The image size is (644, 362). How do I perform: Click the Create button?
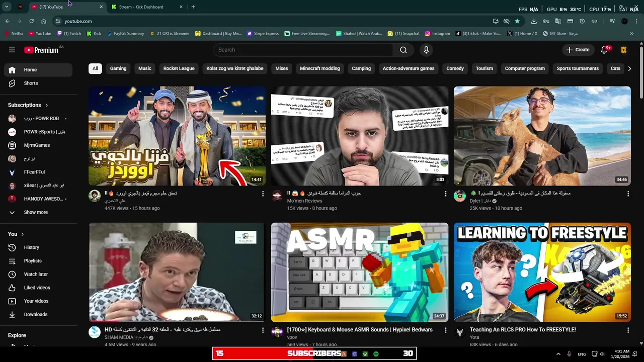tap(578, 50)
